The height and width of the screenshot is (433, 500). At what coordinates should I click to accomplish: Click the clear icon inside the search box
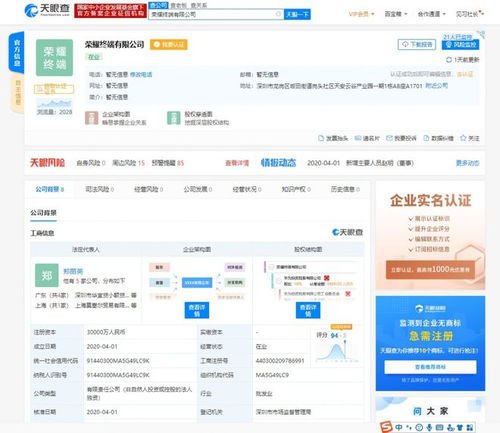[278, 14]
